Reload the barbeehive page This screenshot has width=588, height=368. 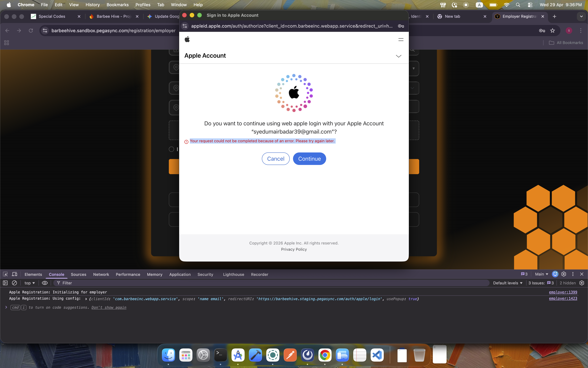[x=31, y=30]
